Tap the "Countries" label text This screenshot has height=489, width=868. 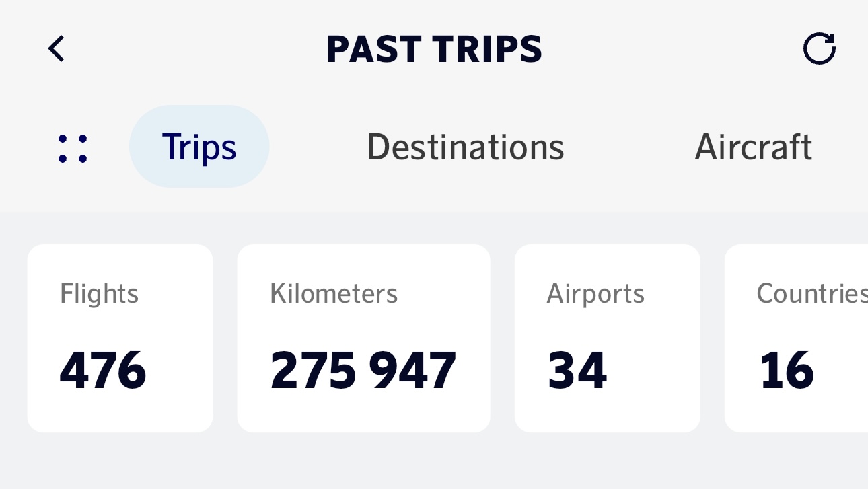coord(811,294)
